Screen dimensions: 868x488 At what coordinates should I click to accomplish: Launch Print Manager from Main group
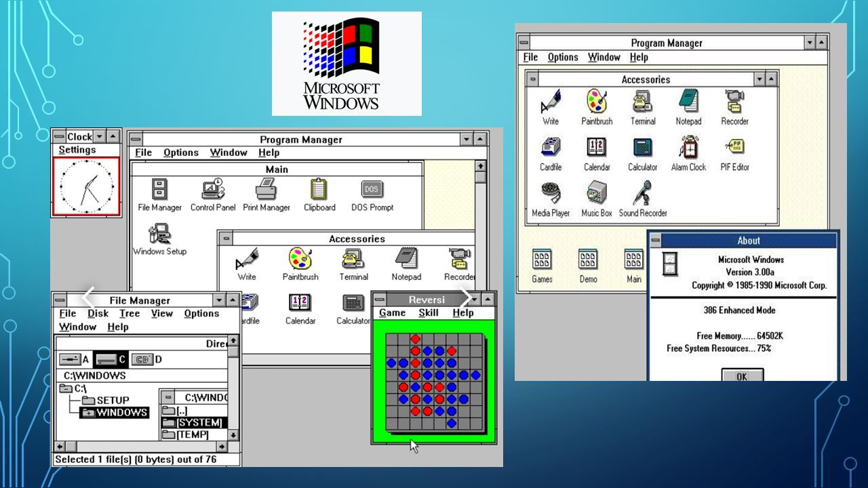tap(267, 195)
